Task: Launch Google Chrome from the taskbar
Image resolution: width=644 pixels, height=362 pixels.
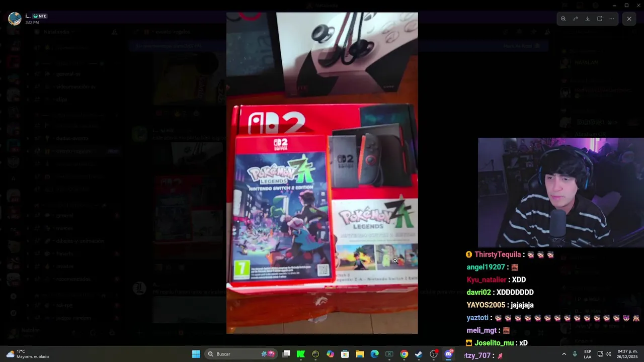Action: [404, 354]
